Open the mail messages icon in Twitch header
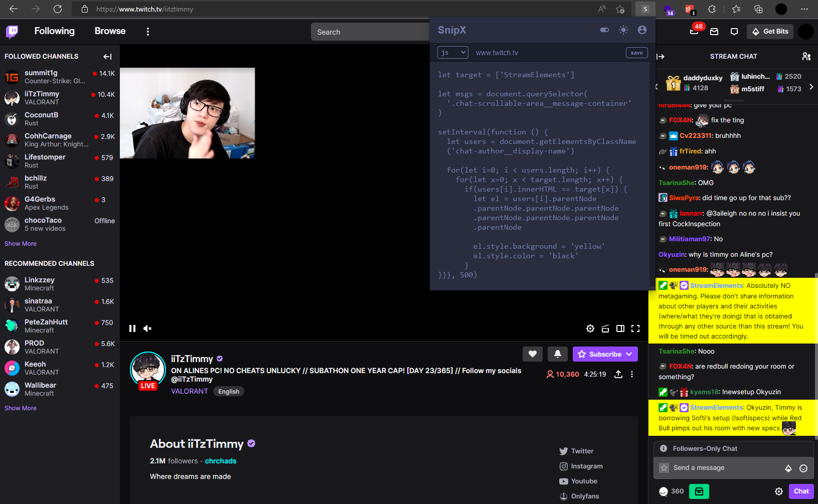This screenshot has width=818, height=504. tap(714, 32)
